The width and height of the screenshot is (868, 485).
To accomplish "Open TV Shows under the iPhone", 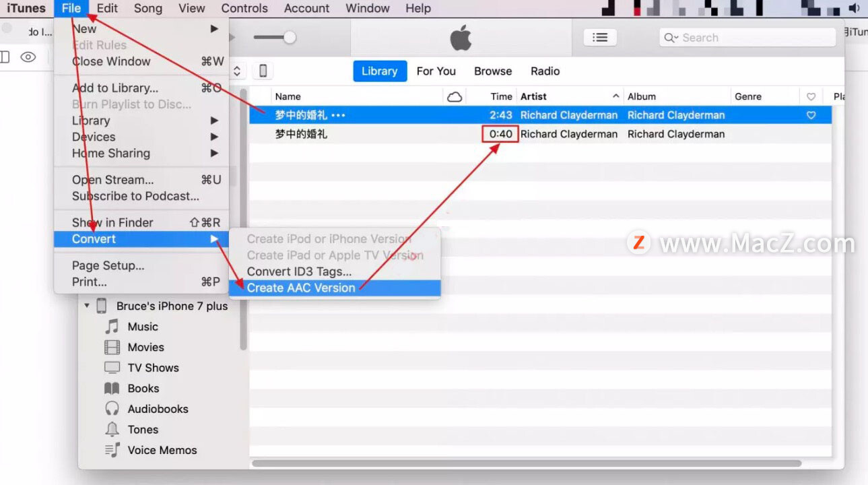I will click(x=154, y=368).
